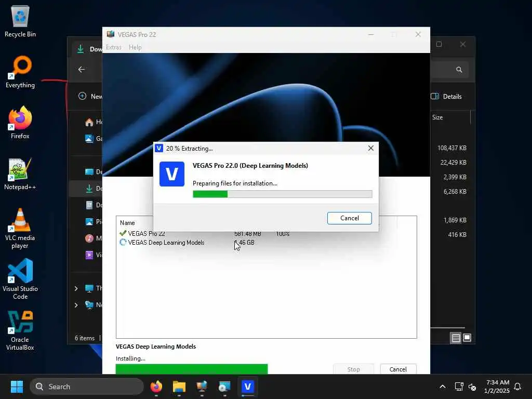
Task: Click the Name column header in installer list
Action: coord(127,223)
